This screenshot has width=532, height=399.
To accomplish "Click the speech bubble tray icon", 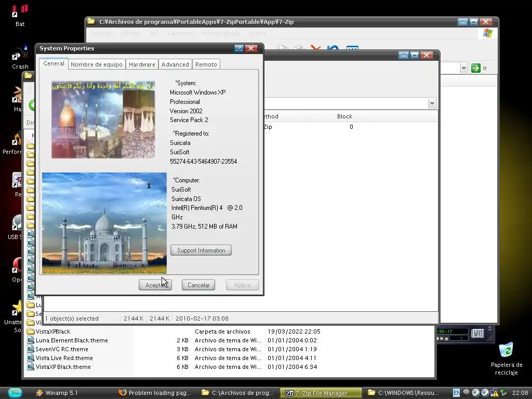I will (466, 392).
